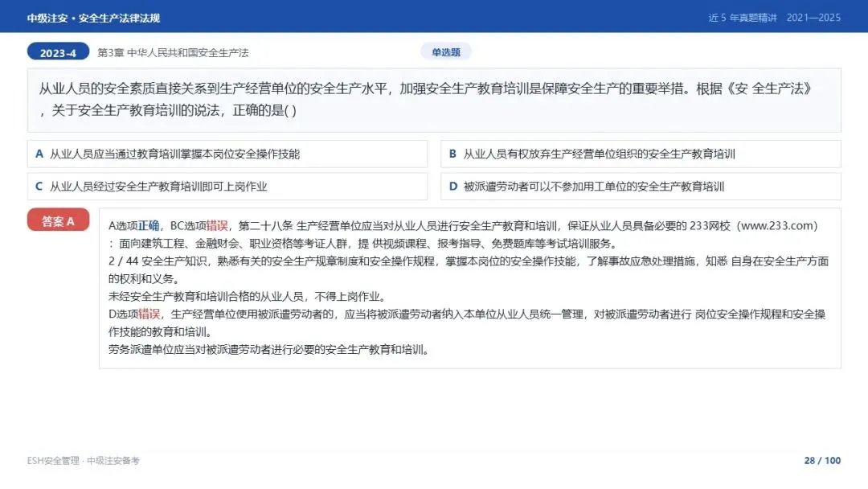Click blue 正确 word in A选项 explanation

click(149, 225)
